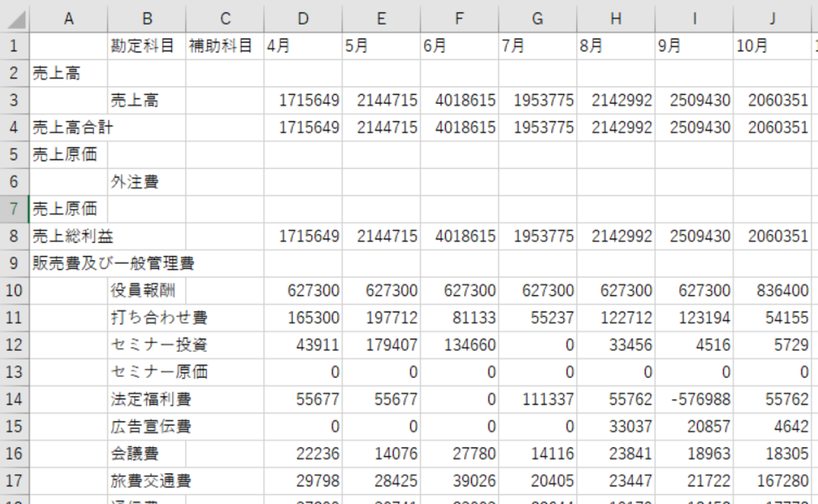Image resolution: width=818 pixels, height=504 pixels.
Task: Select column A header
Action: (68, 19)
